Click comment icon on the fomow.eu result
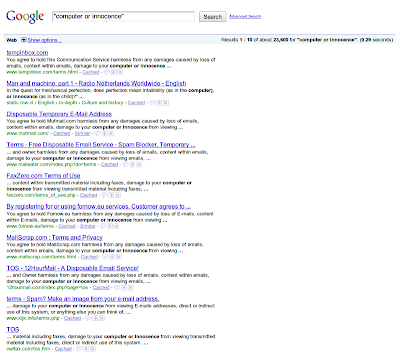 103,226
